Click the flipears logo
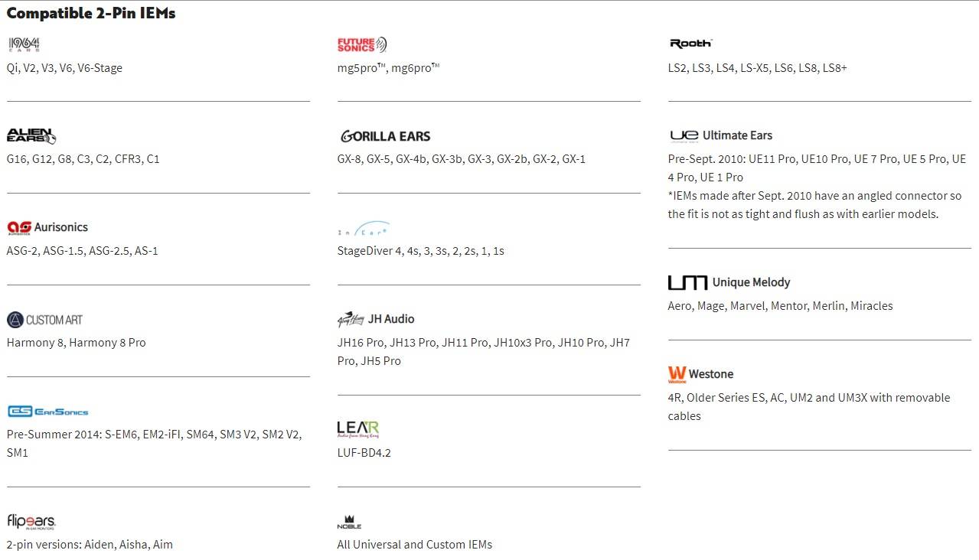The image size is (979, 560). [31, 522]
